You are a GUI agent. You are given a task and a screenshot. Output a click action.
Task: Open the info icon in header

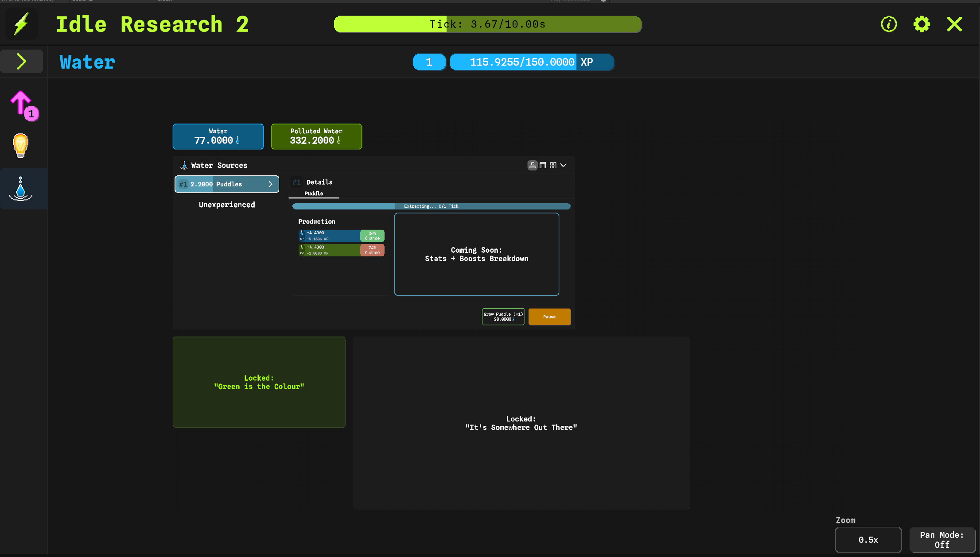pos(889,24)
